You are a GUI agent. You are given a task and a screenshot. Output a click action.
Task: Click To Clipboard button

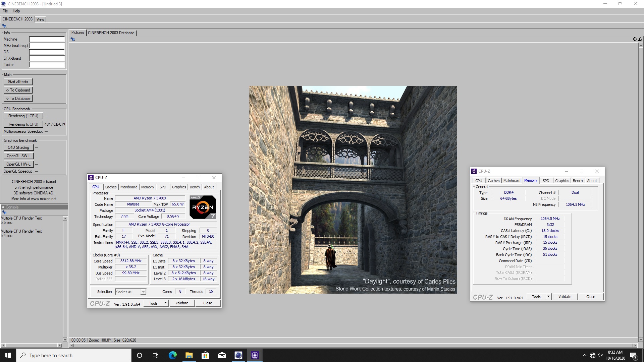click(x=18, y=90)
